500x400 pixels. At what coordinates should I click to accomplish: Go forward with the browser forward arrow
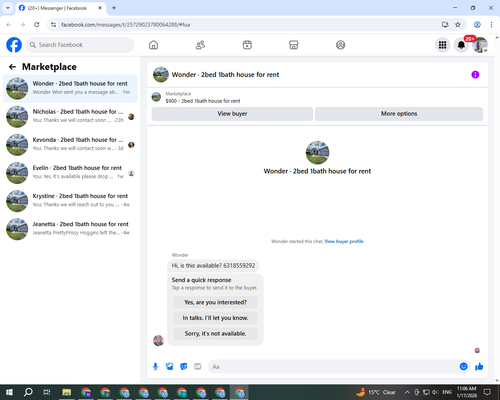pyautogui.click(x=22, y=25)
